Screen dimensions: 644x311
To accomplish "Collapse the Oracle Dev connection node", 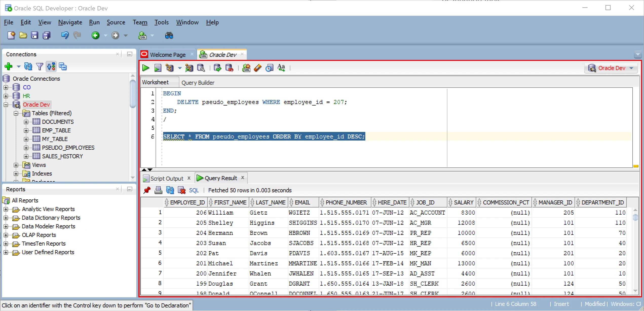I will [6, 105].
